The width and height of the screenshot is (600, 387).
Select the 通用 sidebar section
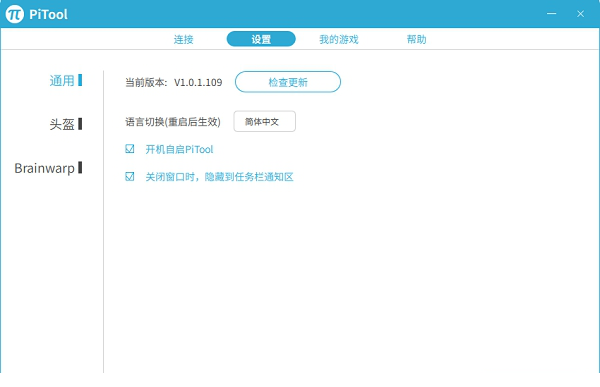(65, 80)
